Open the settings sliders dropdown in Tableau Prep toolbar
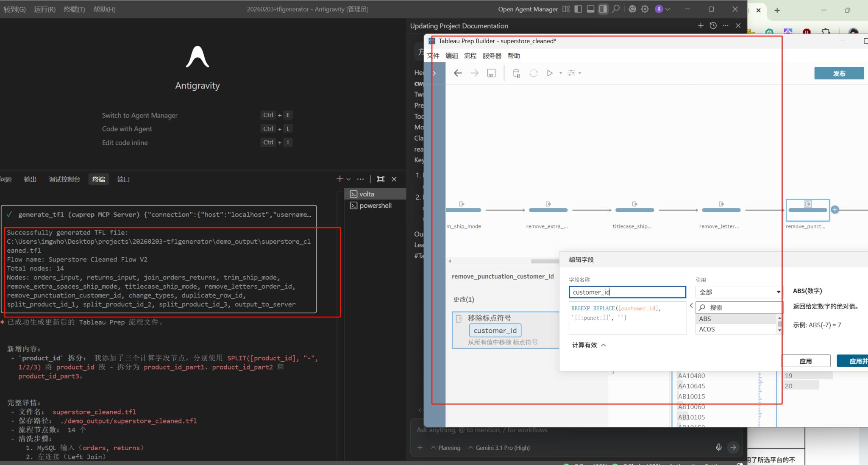Image resolution: width=868 pixels, height=465 pixels. [x=574, y=73]
